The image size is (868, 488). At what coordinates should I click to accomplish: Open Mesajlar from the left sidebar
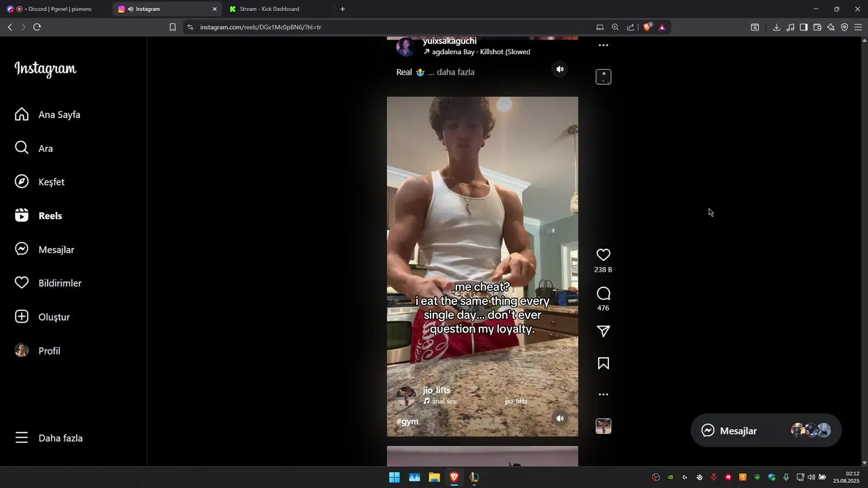point(45,249)
